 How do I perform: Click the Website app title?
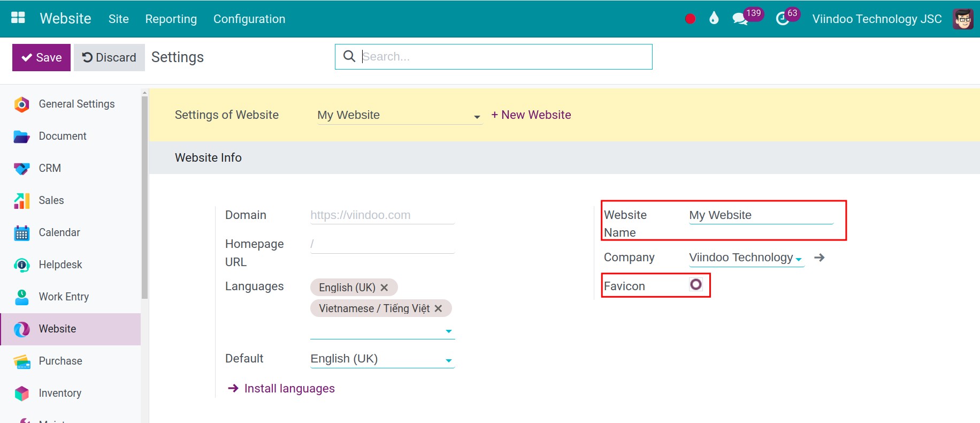(65, 18)
